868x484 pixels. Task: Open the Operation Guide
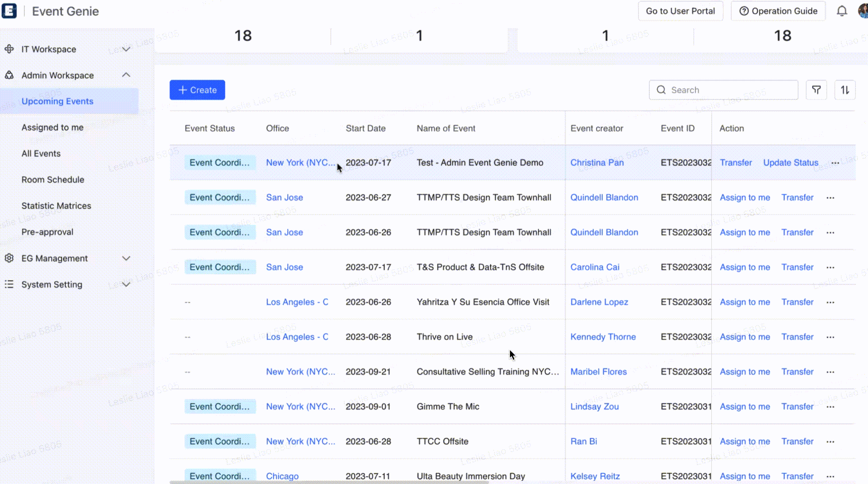[778, 11]
